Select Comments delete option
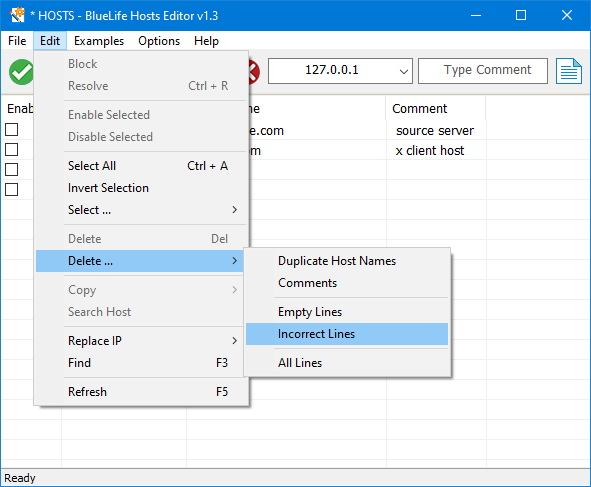The width and height of the screenshot is (591, 487). [x=347, y=283]
